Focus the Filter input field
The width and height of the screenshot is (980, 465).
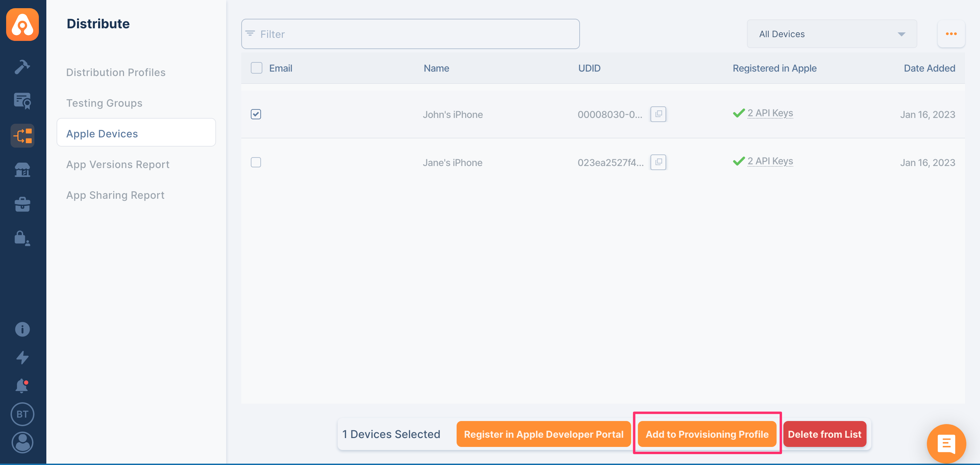coord(410,34)
